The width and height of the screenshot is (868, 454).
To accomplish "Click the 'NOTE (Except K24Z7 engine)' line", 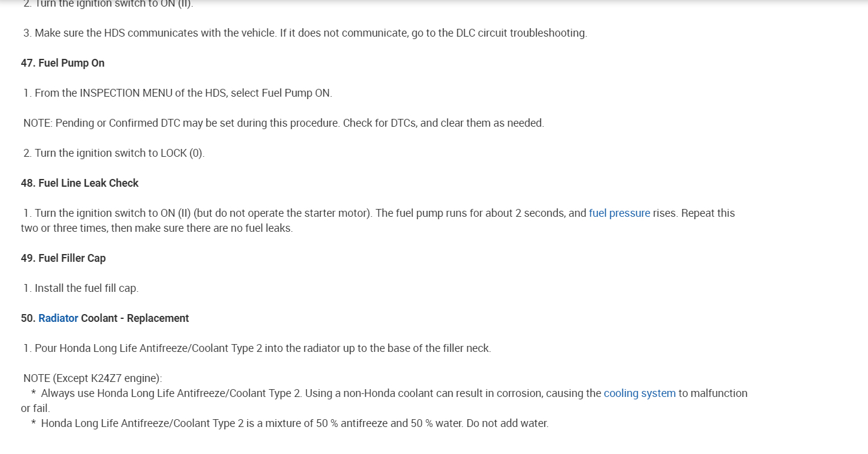I will pyautogui.click(x=92, y=378).
